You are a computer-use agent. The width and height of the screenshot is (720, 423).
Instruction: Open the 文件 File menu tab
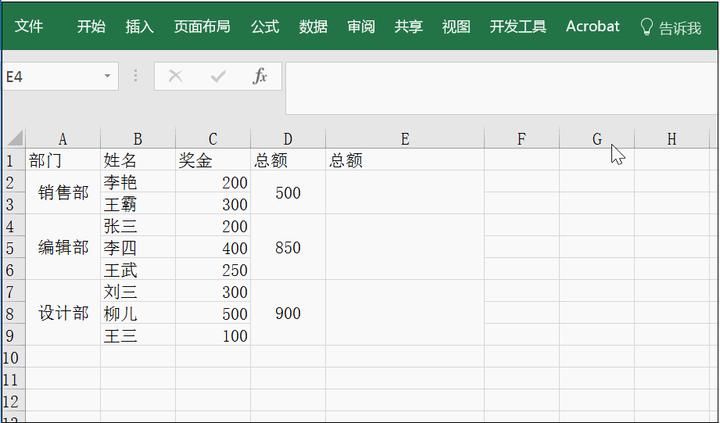pos(28,27)
